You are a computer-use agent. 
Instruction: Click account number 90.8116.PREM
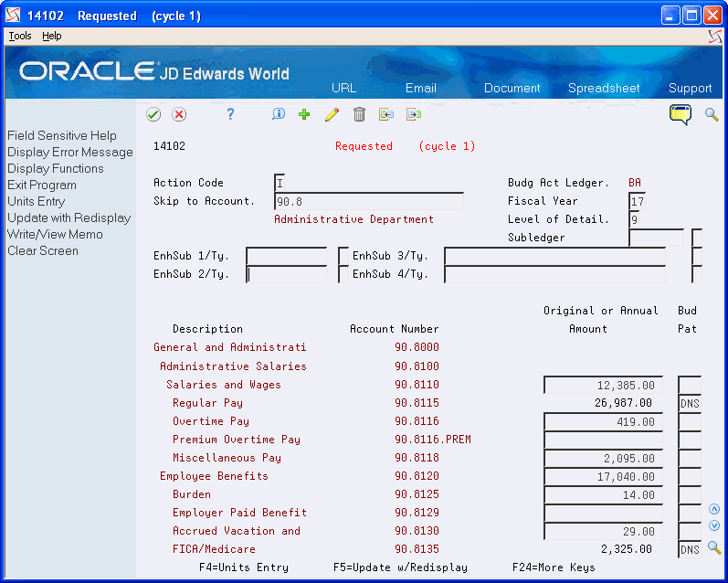(433, 440)
